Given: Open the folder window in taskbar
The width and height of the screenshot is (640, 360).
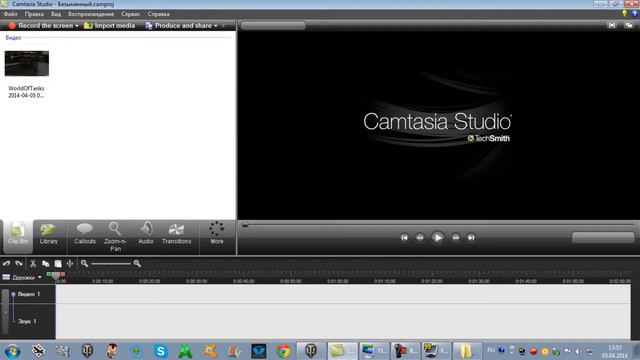Looking at the screenshot, I should click(466, 351).
